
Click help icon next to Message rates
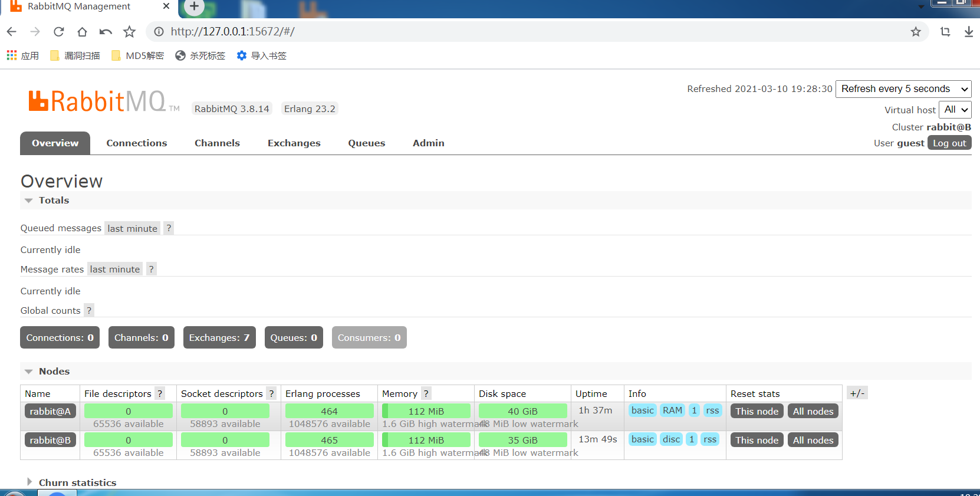[x=152, y=269]
